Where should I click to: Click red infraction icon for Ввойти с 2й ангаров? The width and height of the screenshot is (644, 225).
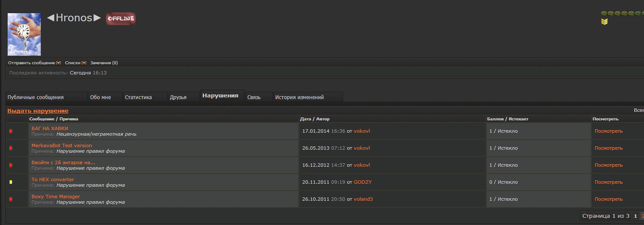click(11, 165)
